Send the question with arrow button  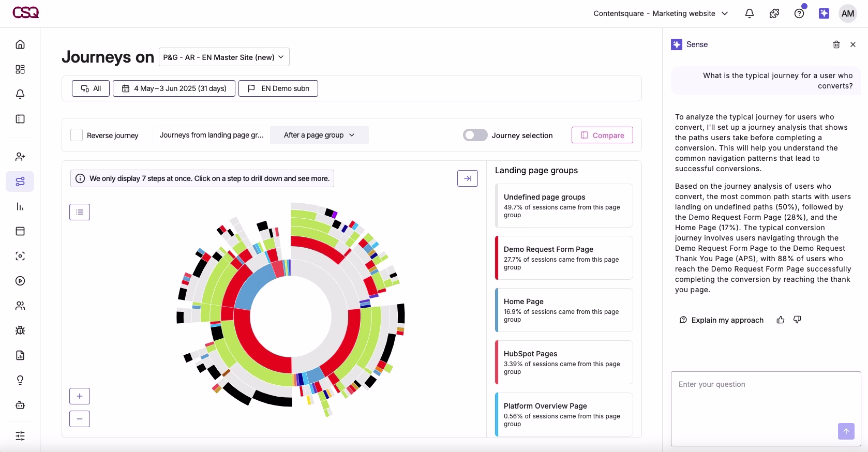[846, 431]
